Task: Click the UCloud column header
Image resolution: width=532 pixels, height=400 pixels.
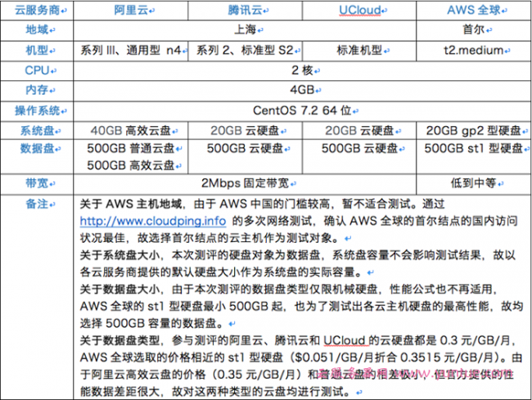Action: click(359, 11)
